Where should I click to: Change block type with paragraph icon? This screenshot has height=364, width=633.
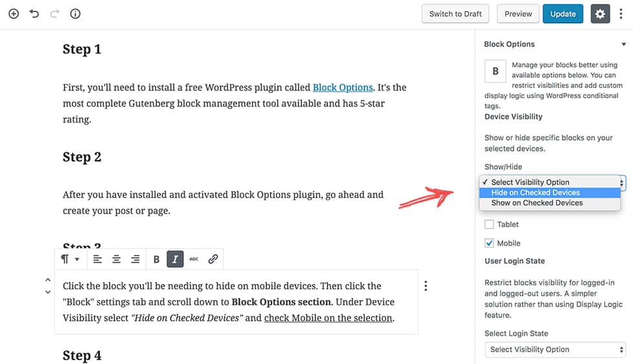pyautogui.click(x=70, y=259)
